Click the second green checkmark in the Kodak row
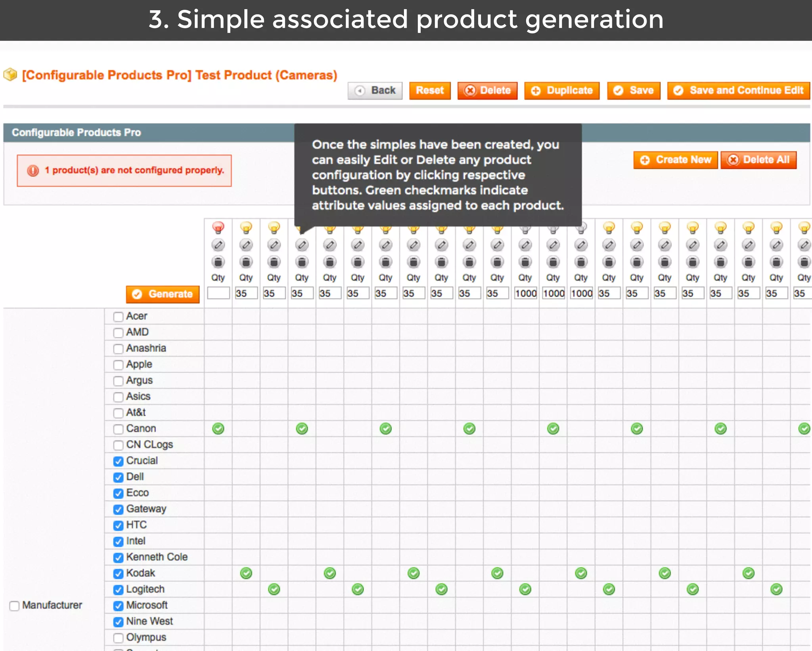 pyautogui.click(x=330, y=573)
